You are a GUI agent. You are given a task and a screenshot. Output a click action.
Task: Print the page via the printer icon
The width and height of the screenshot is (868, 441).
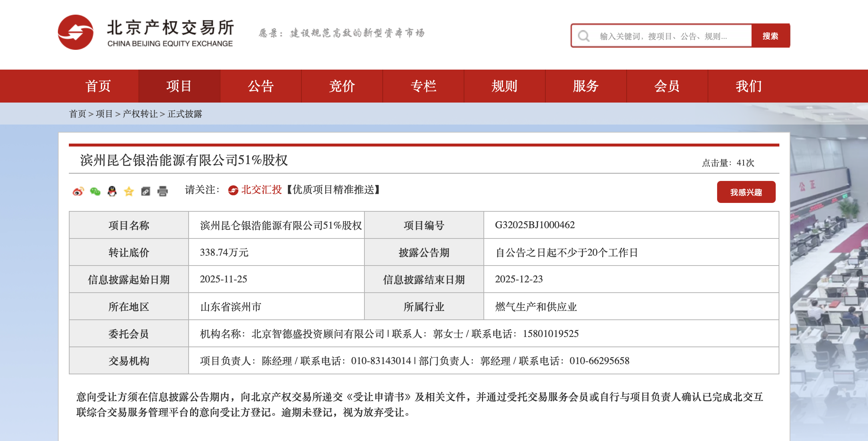pyautogui.click(x=163, y=191)
